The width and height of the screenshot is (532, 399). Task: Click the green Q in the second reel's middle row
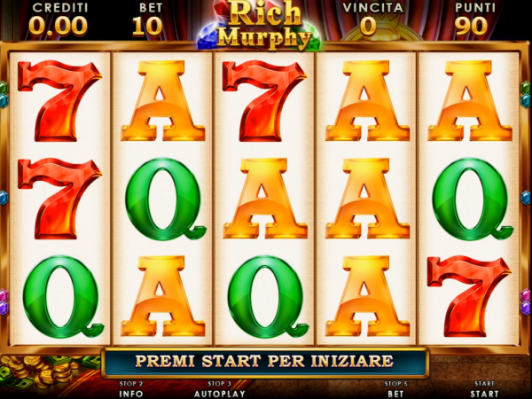(165, 199)
